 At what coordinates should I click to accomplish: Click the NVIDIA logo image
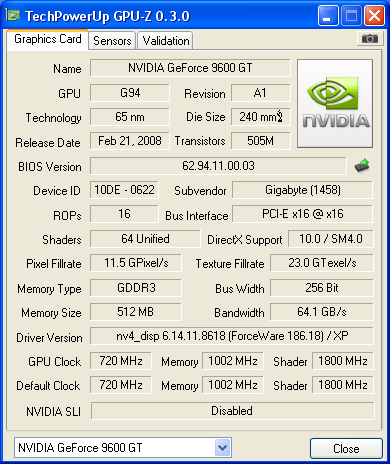(335, 103)
